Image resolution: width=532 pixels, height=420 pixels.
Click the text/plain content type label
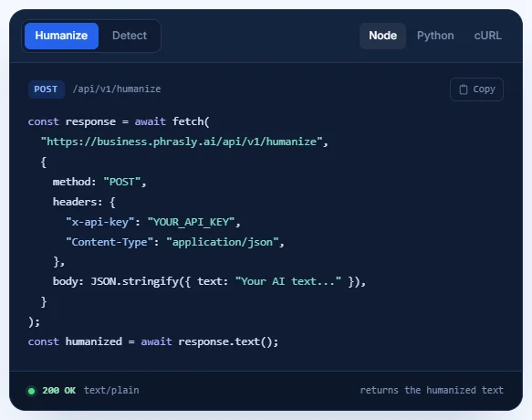(111, 391)
